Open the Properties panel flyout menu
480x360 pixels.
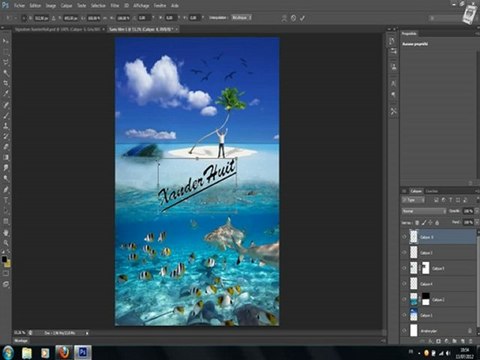tap(477, 34)
